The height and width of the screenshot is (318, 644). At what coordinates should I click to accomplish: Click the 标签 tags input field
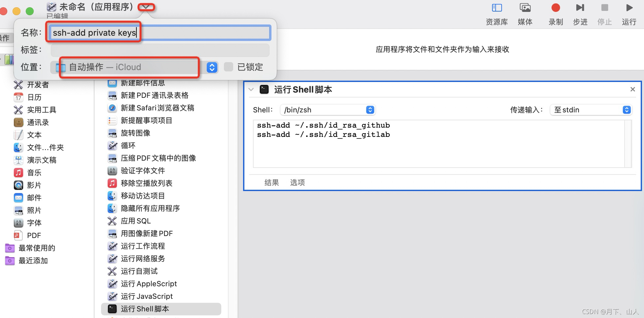[160, 50]
